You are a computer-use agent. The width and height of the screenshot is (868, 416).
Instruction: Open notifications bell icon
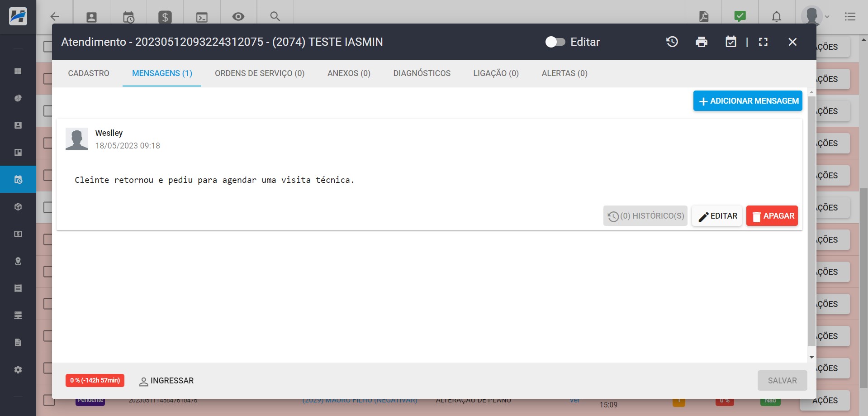click(776, 17)
